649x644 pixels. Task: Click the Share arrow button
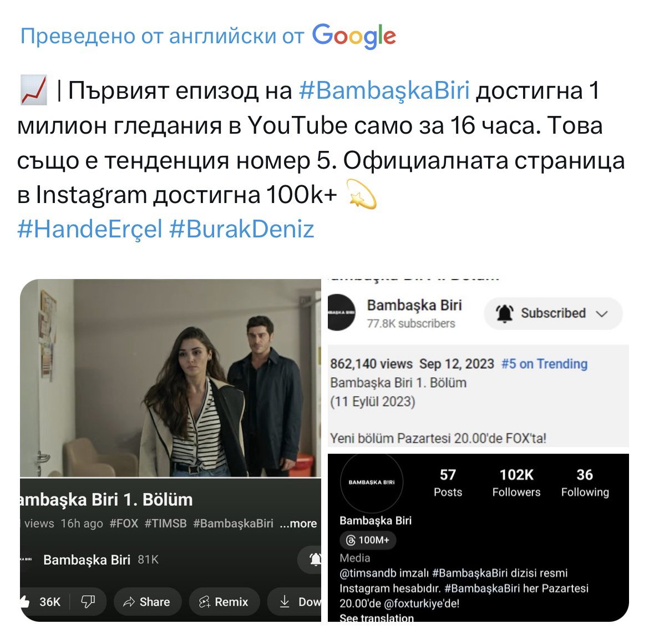click(147, 602)
